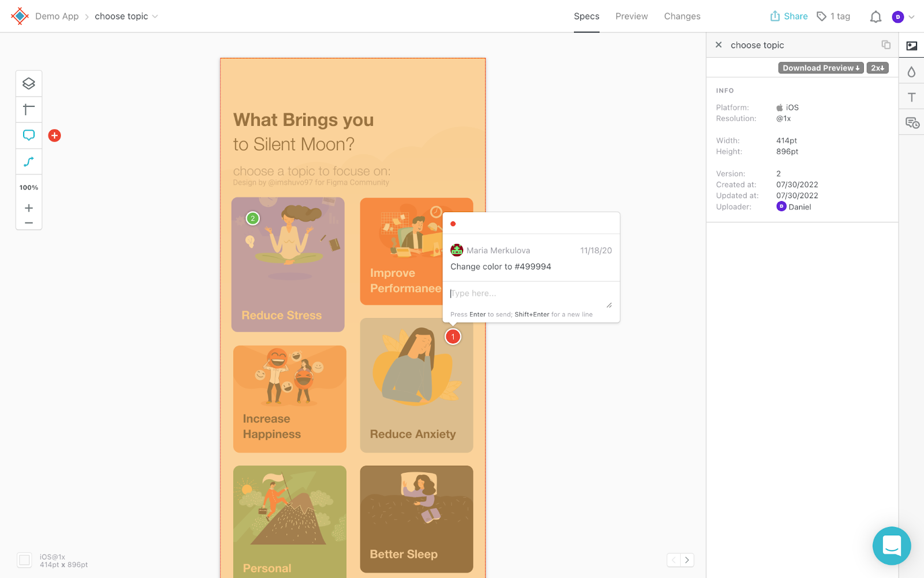Screen dimensions: 924x578
Task: Click the to Silent Moon? text
Action: (x=294, y=144)
